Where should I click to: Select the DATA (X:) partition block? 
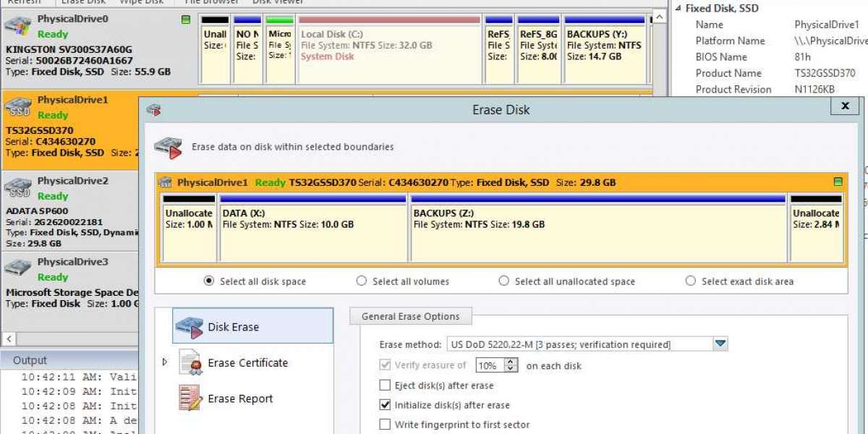click(x=313, y=231)
